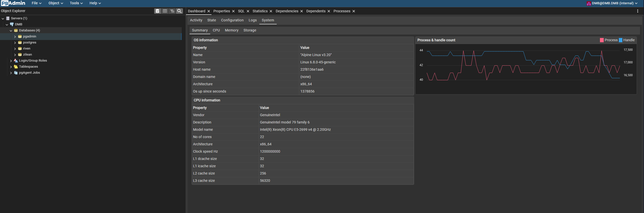644x213 pixels.
Task: Expand the pgadmin database node
Action: [x=15, y=36]
